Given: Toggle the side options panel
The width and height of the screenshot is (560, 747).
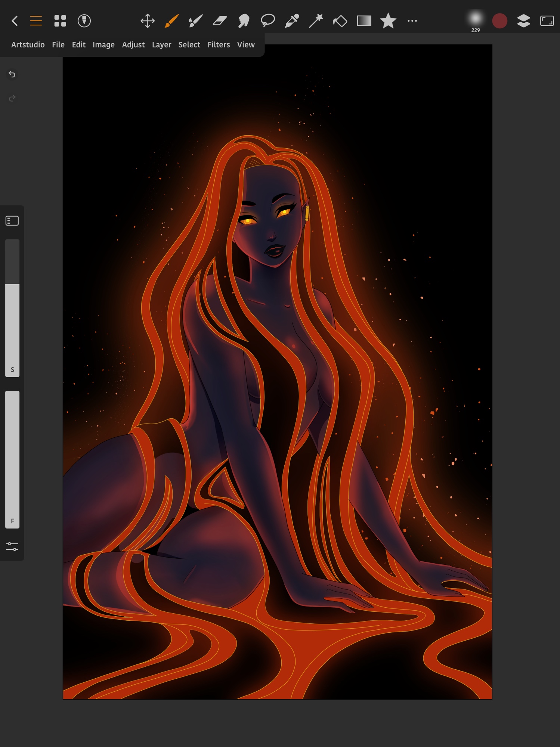Looking at the screenshot, I should point(12,221).
